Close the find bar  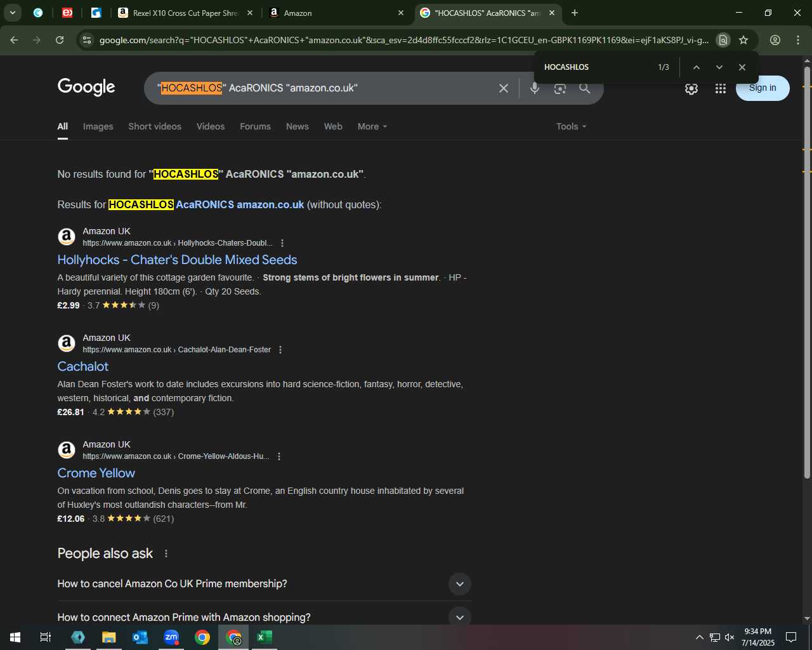coord(742,67)
